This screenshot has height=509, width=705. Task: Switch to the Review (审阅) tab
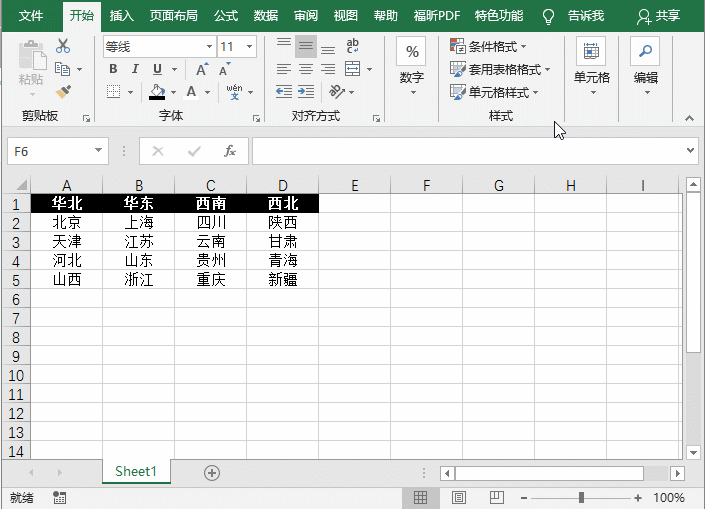tap(306, 16)
